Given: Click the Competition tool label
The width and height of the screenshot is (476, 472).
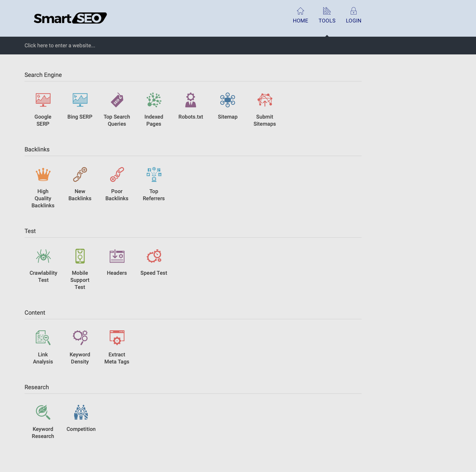Looking at the screenshot, I should click(x=81, y=429).
